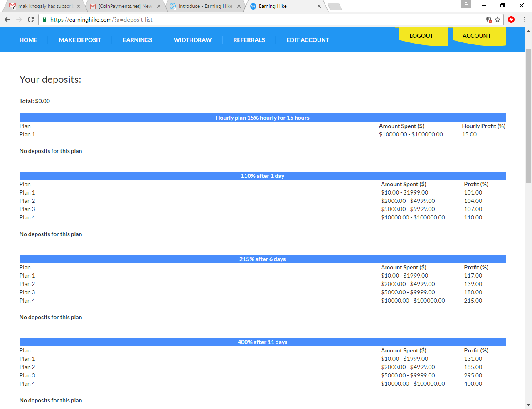The image size is (532, 409).
Task: Open a new browser tab
Action: click(x=334, y=6)
